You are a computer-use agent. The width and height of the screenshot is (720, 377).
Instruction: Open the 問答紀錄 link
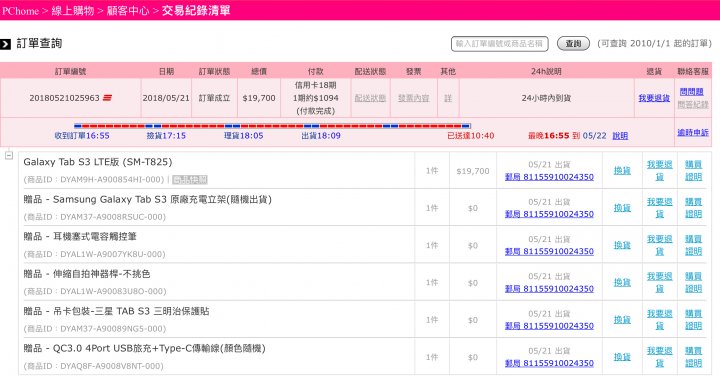(693, 105)
